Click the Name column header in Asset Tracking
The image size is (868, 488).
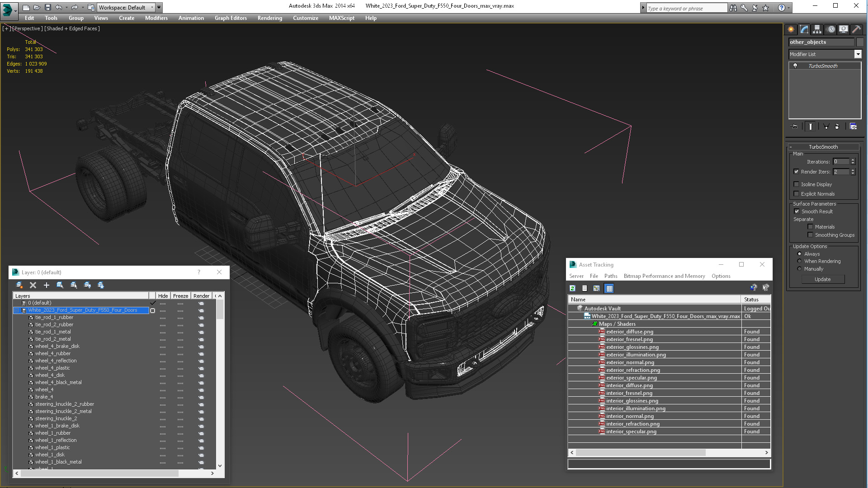click(655, 300)
